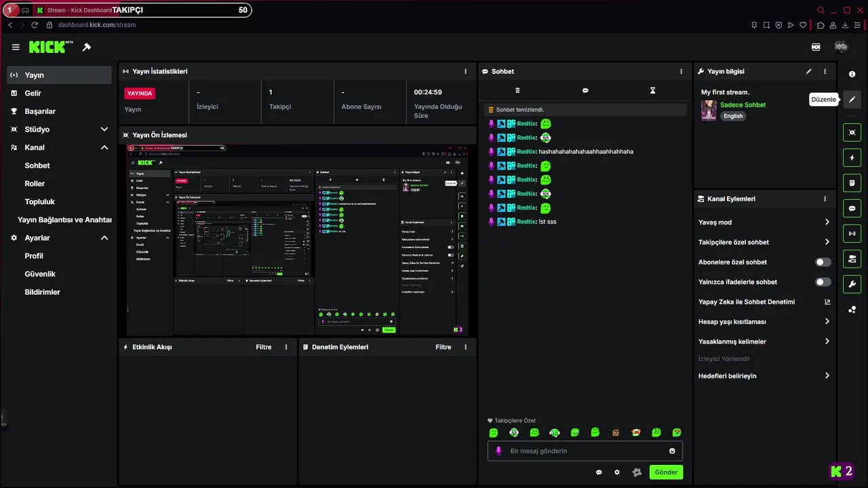
Task: Edit stream info with Yayın bilgisi pencil
Action: coord(808,71)
